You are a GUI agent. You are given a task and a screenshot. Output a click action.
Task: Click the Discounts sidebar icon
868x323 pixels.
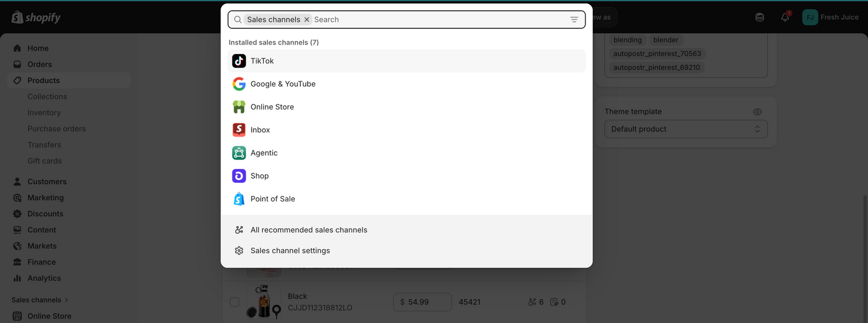(17, 214)
